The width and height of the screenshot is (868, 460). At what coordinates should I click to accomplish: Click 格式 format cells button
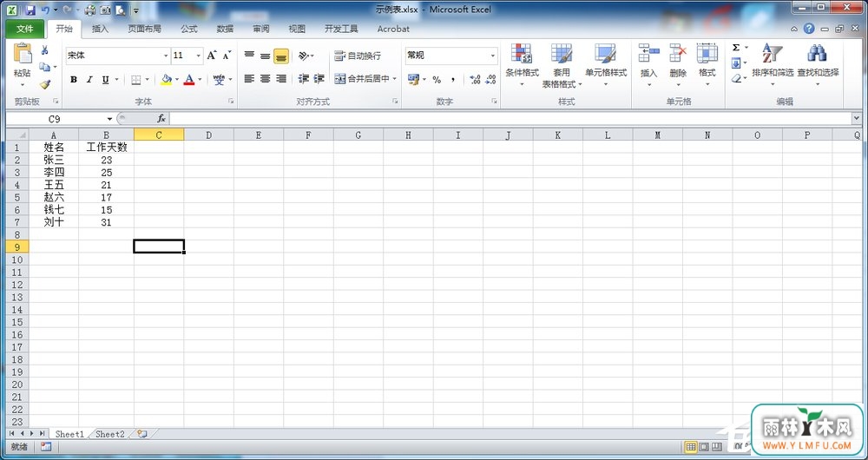coord(707,65)
